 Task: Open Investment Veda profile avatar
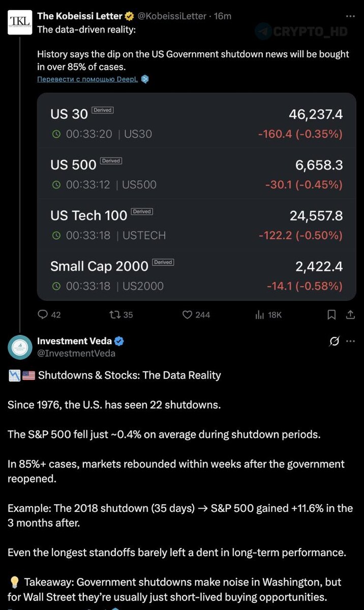point(20,347)
